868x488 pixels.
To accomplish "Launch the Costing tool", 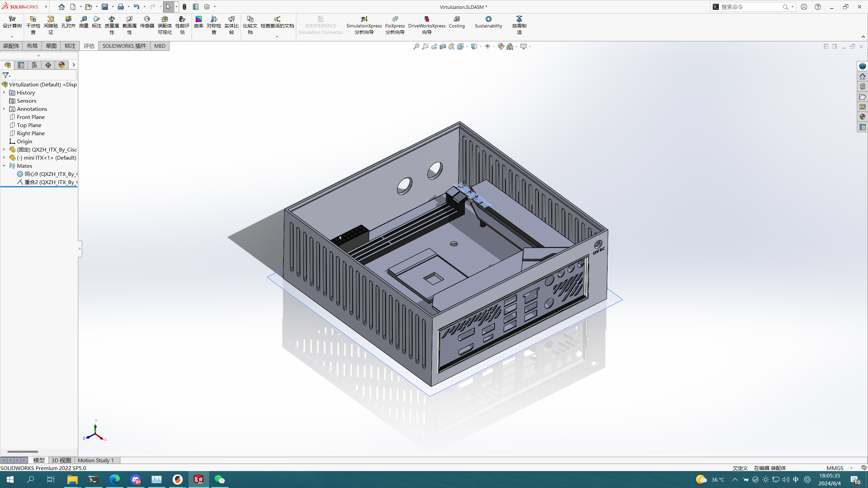I will pyautogui.click(x=456, y=22).
